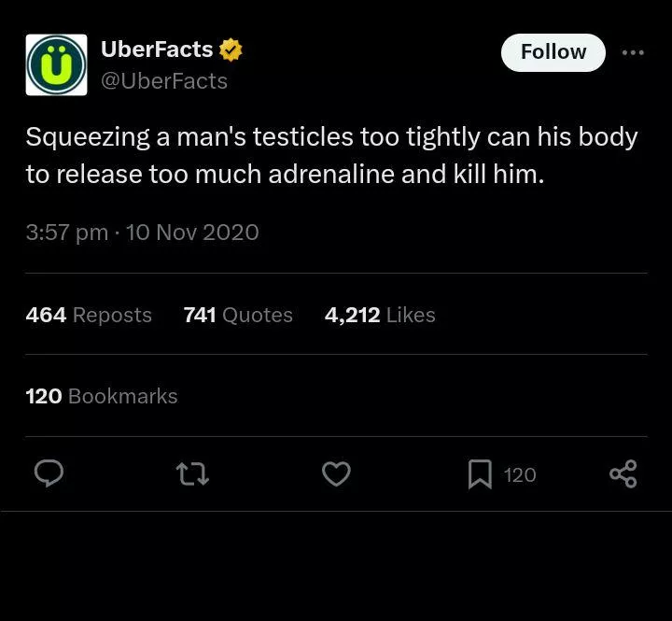View the 464 Reposts list

pyautogui.click(x=89, y=316)
